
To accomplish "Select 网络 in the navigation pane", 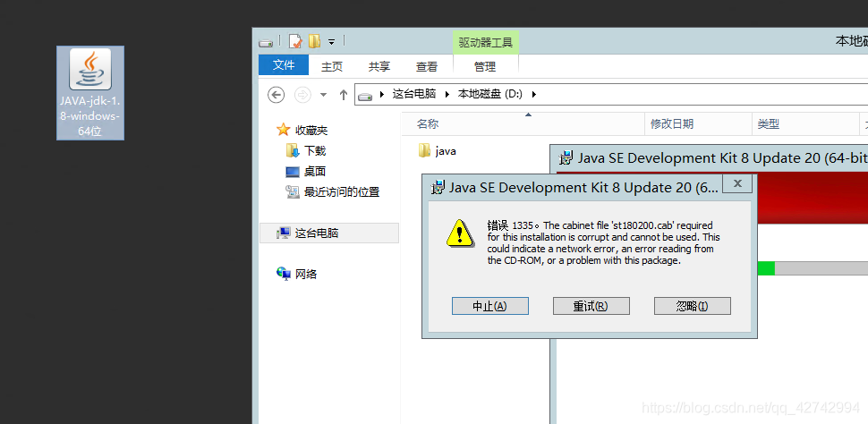I will tap(305, 274).
